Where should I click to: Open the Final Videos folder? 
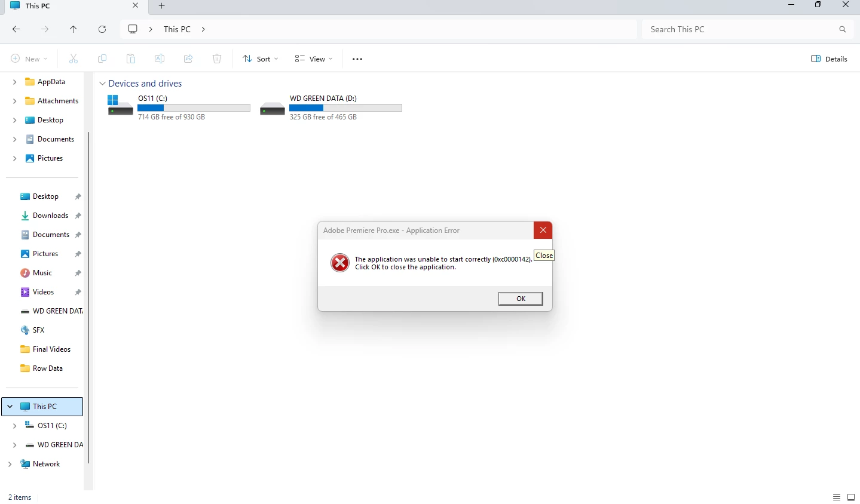tap(51, 349)
